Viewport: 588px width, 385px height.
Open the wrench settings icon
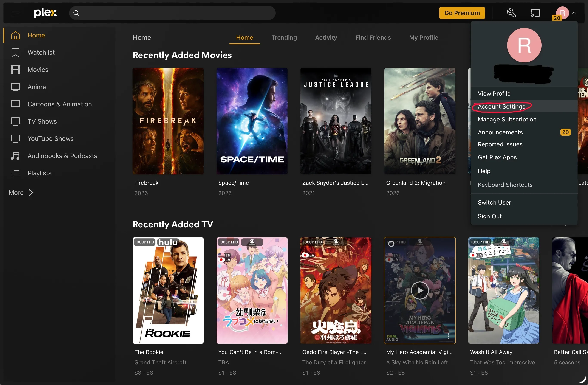pos(511,13)
